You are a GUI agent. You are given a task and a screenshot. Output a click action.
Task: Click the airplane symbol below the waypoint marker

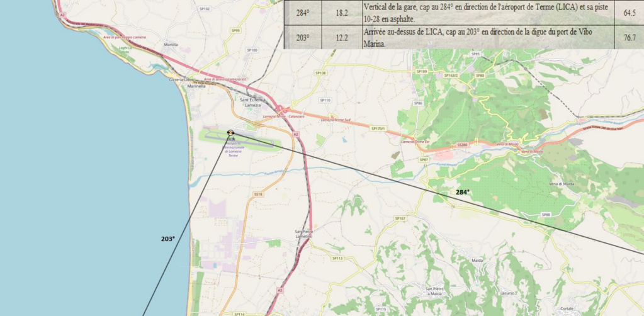click(x=232, y=139)
